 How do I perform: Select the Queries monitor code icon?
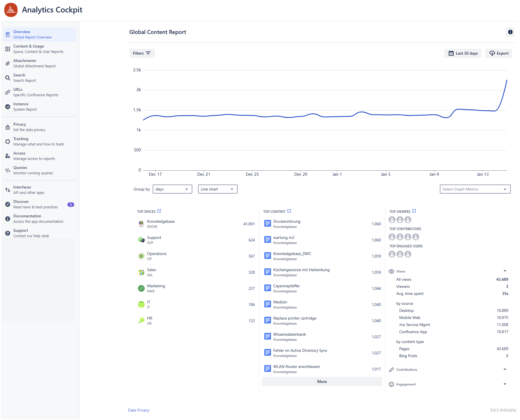coord(8,170)
